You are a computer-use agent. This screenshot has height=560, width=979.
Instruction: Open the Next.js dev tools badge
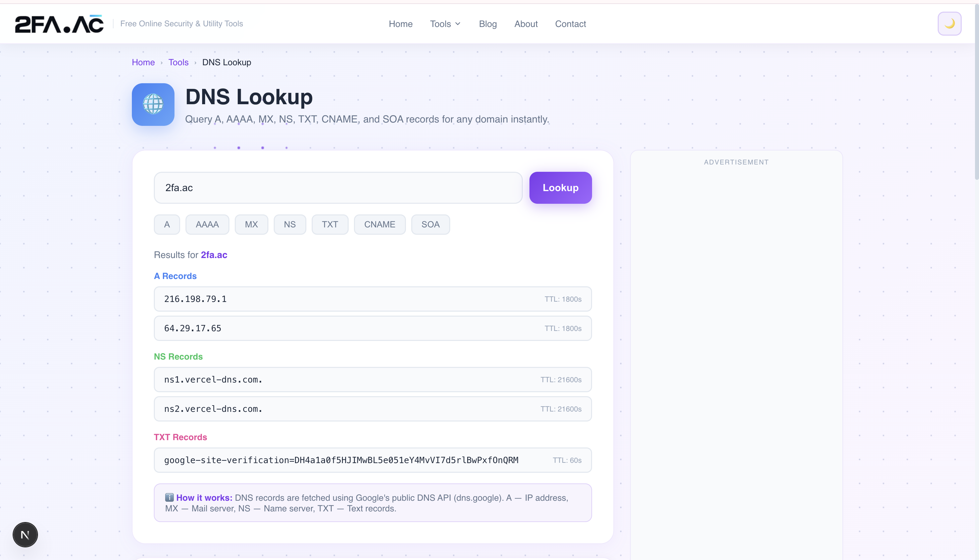[x=25, y=534]
